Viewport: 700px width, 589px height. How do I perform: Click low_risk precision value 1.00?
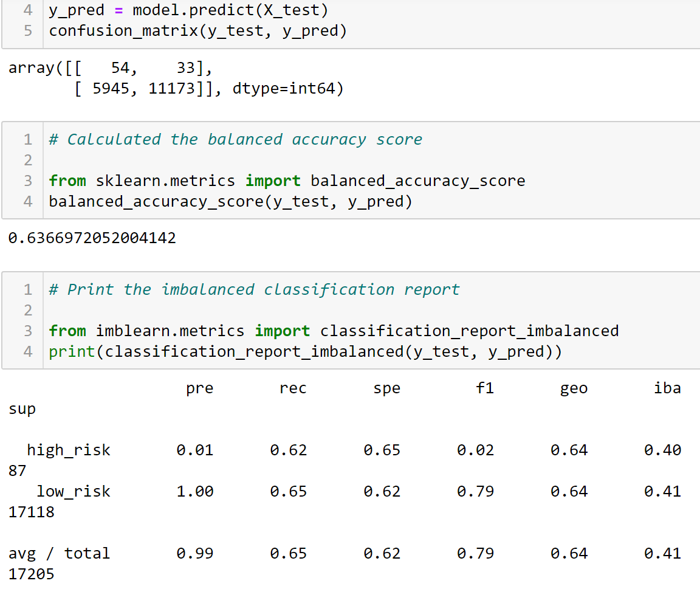194,491
